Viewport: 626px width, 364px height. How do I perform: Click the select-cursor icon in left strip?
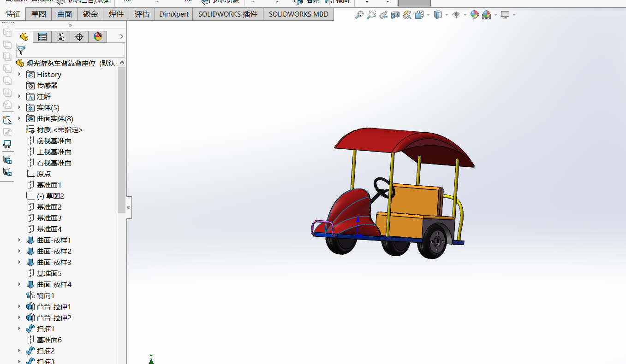[7, 120]
